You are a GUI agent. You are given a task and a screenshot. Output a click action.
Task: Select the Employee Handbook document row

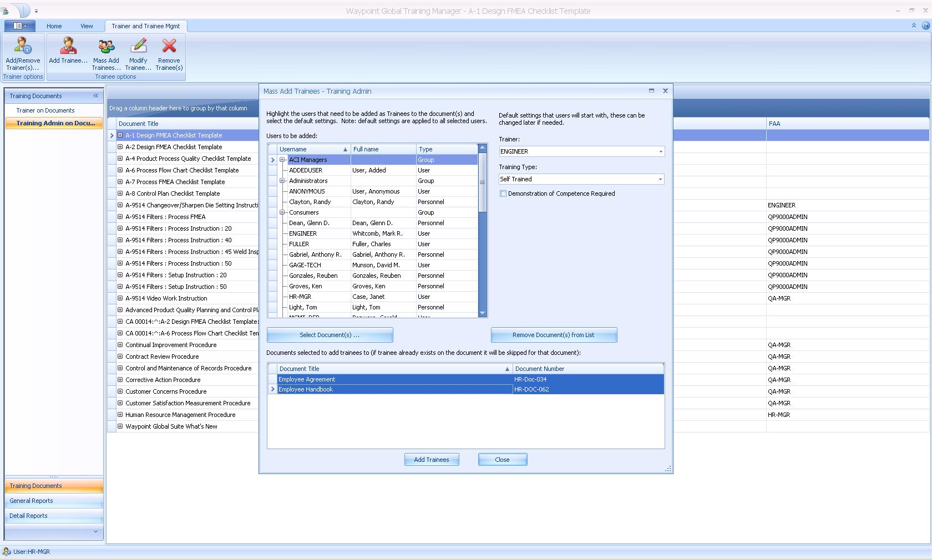[465, 389]
